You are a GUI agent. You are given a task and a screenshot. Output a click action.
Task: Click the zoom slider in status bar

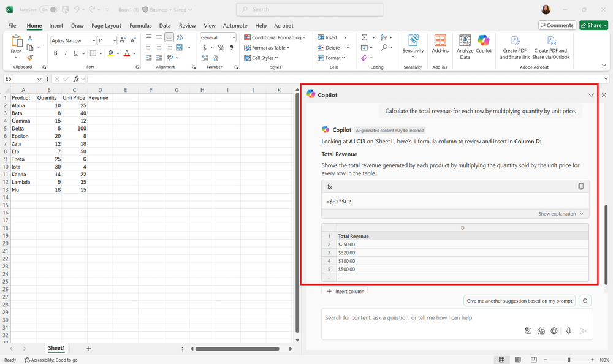pyautogui.click(x=569, y=360)
